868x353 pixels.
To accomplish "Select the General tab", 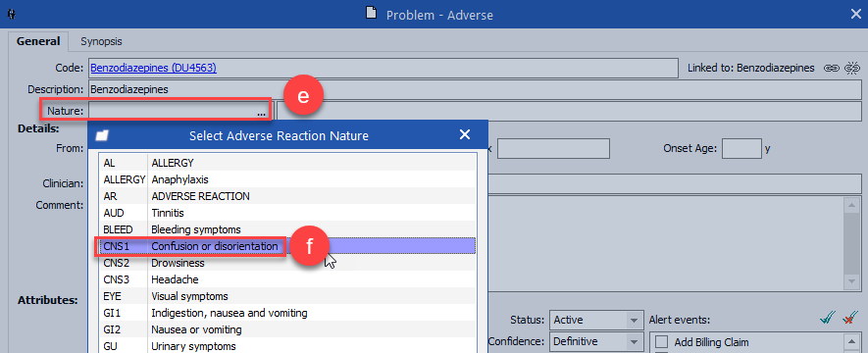I will 38,41.
